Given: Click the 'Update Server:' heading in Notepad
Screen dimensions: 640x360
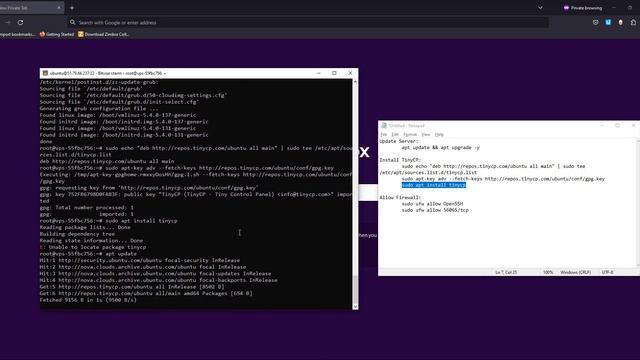Looking at the screenshot, I should tap(399, 141).
